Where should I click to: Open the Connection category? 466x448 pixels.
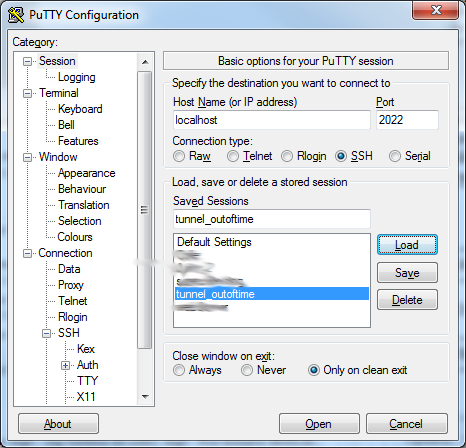click(x=65, y=253)
